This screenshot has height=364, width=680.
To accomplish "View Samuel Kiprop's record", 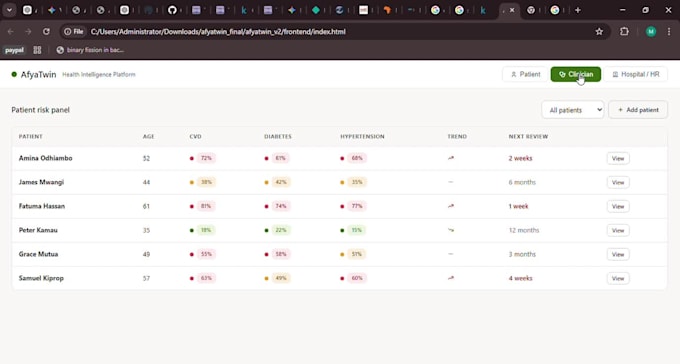I will click(x=618, y=279).
